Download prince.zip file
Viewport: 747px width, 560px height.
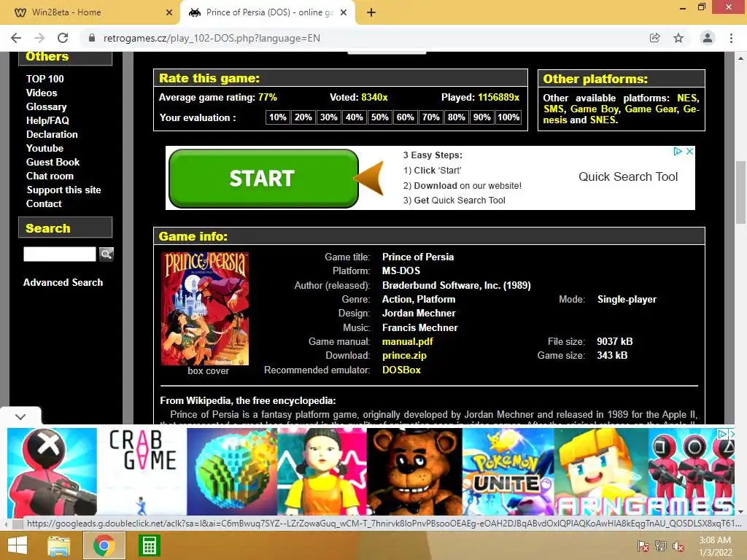tap(404, 355)
